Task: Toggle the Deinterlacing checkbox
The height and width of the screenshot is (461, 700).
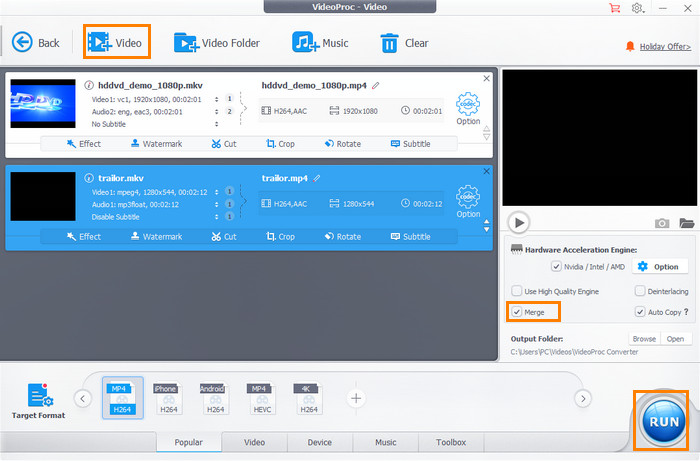Action: point(639,290)
